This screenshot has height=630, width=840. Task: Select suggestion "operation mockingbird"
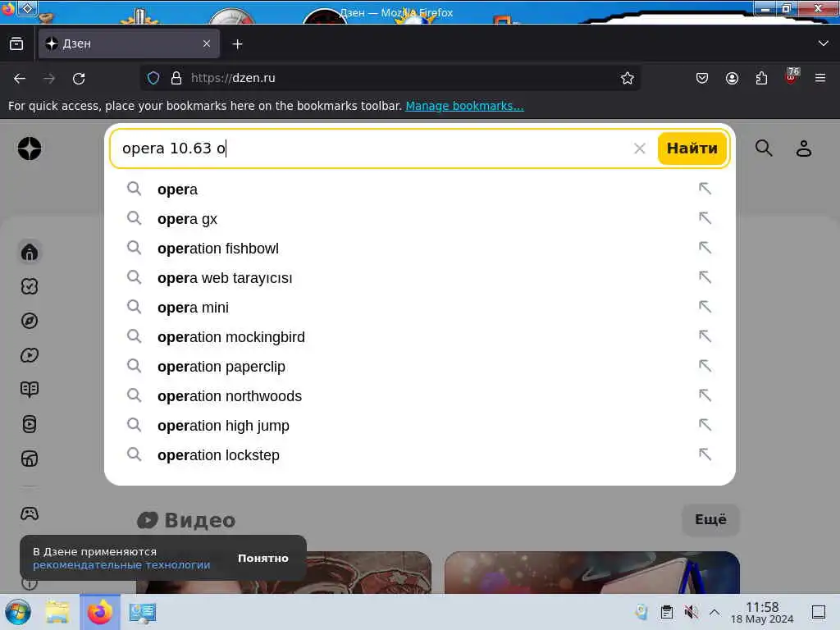click(419, 336)
